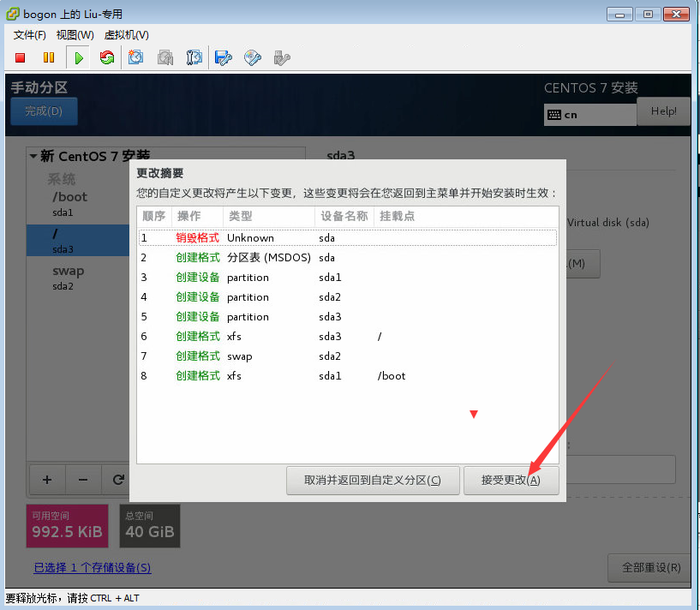Open the Snapshot Manager toolbar icon

[194, 57]
